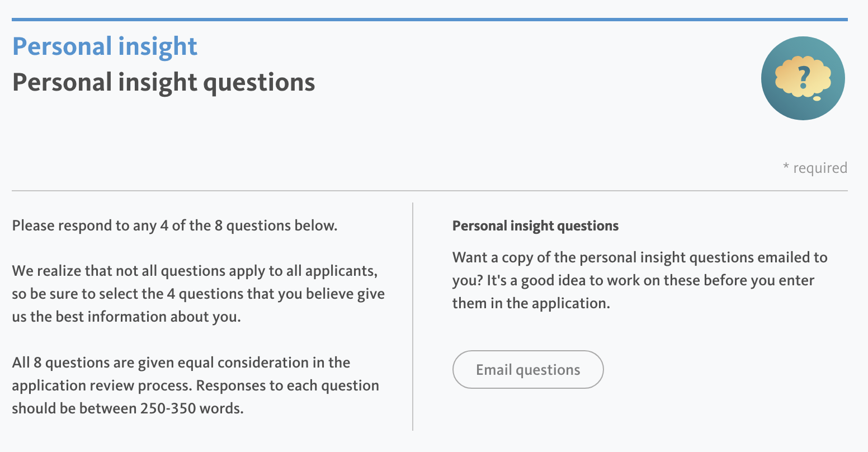
Task: Click the blue Personal insight heading
Action: 105,46
